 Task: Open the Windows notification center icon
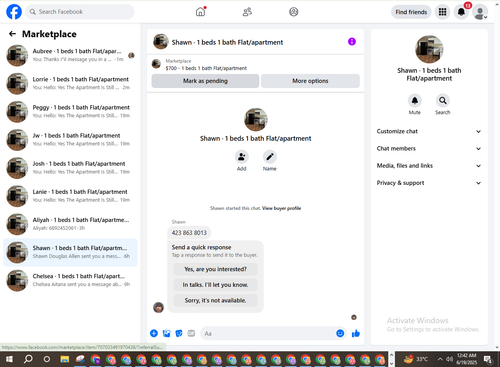point(488,359)
